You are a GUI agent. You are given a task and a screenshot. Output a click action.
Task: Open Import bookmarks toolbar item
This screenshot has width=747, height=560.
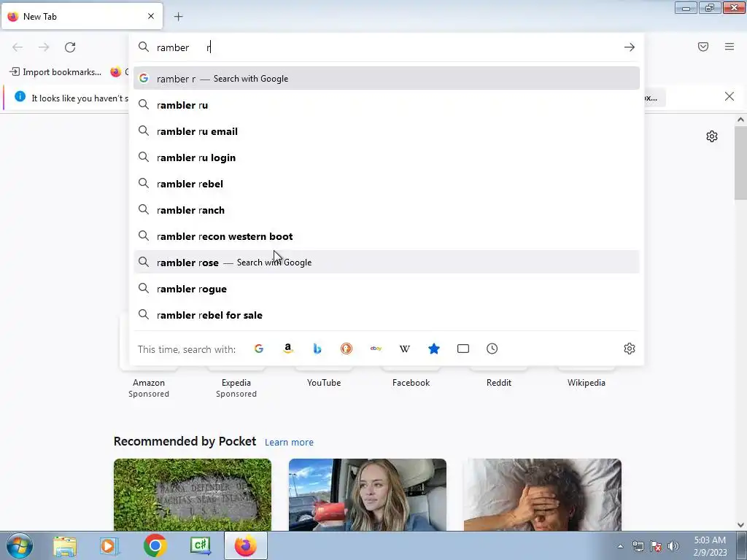point(55,72)
